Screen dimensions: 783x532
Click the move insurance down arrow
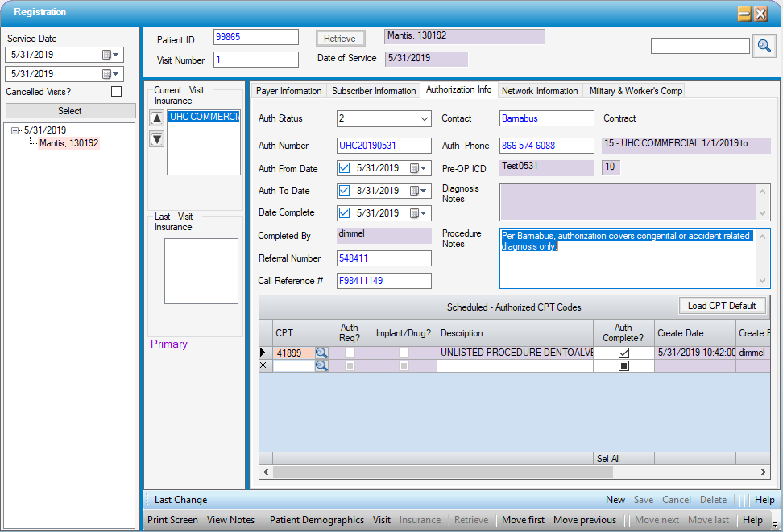[x=157, y=138]
